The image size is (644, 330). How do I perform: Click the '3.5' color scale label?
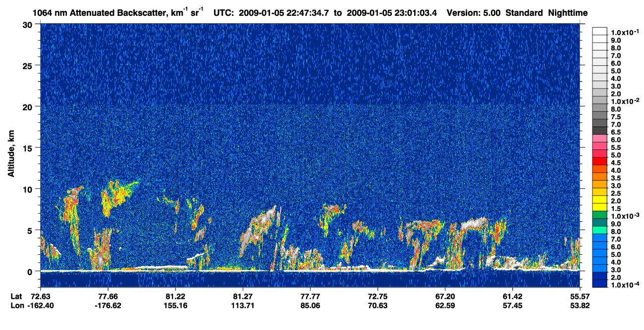point(616,178)
